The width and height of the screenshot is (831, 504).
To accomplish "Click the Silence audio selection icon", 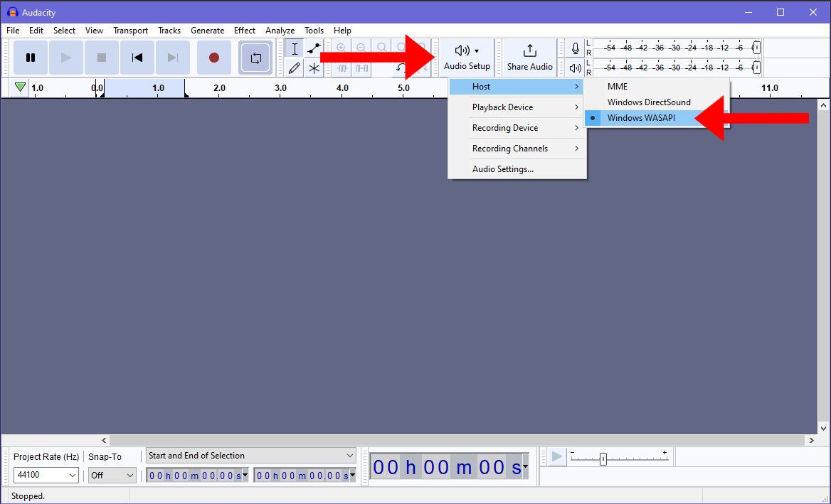I will [x=362, y=68].
